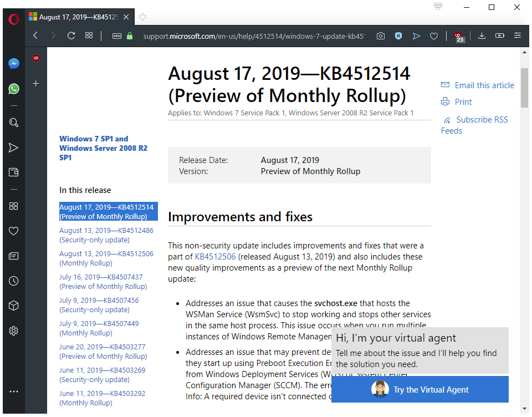532x417 pixels.
Task: Open Windows 7 SP1 and Windows Server 2008 R2 link
Action: (x=104, y=148)
